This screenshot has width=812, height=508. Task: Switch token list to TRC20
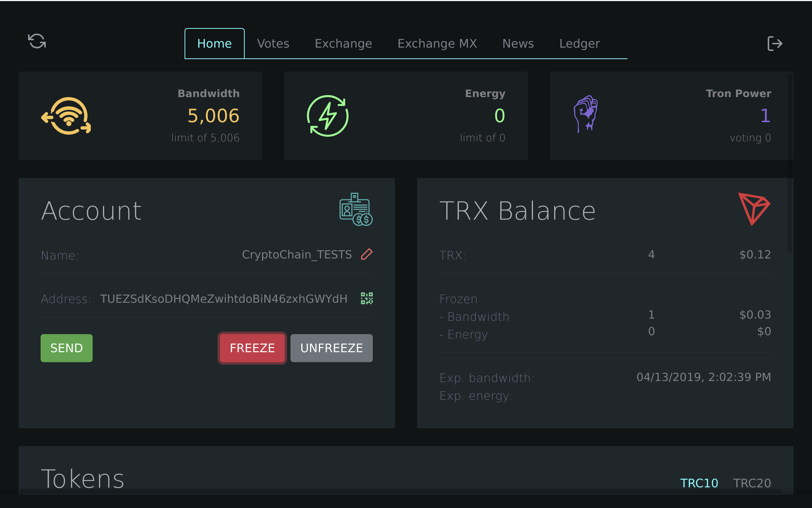[x=752, y=483]
